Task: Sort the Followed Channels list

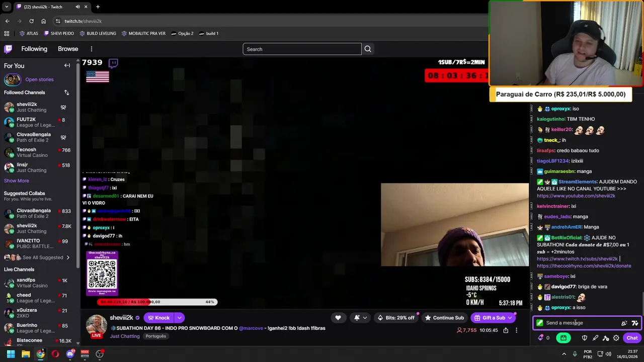Action: (x=66, y=93)
